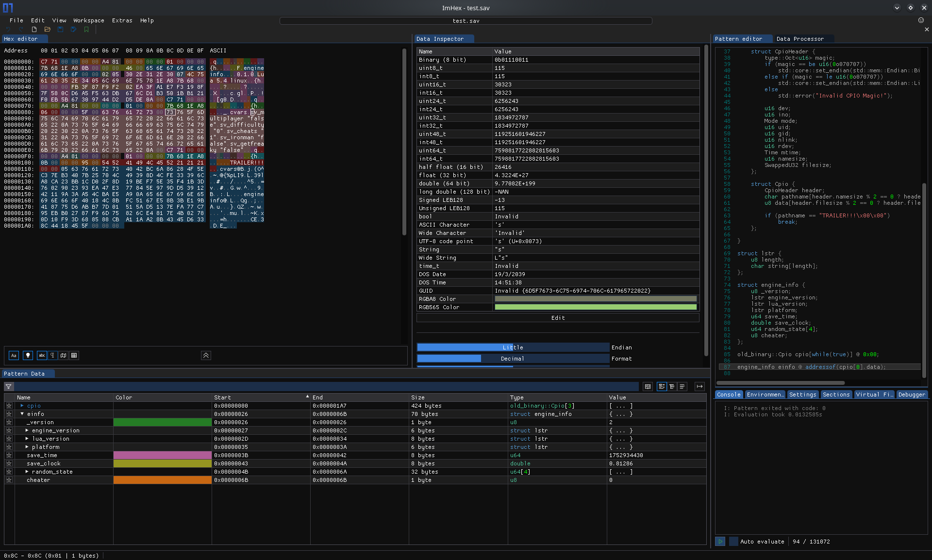
Task: Open the Extras menu
Action: [122, 20]
